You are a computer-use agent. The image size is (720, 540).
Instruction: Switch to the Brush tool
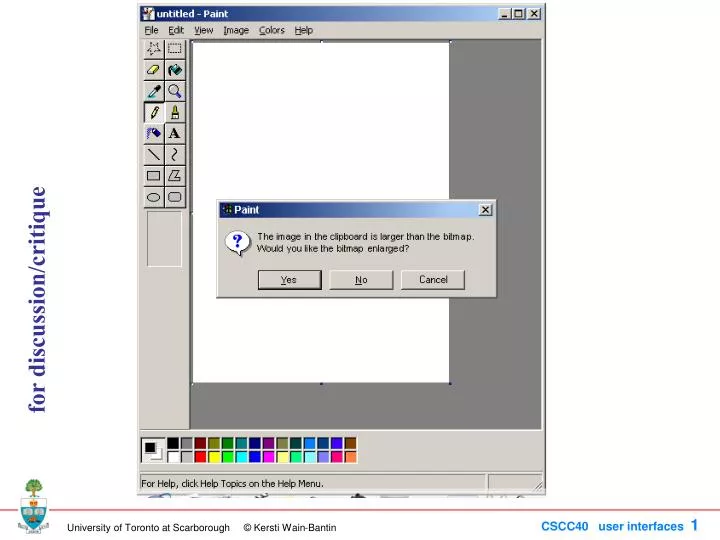[174, 112]
